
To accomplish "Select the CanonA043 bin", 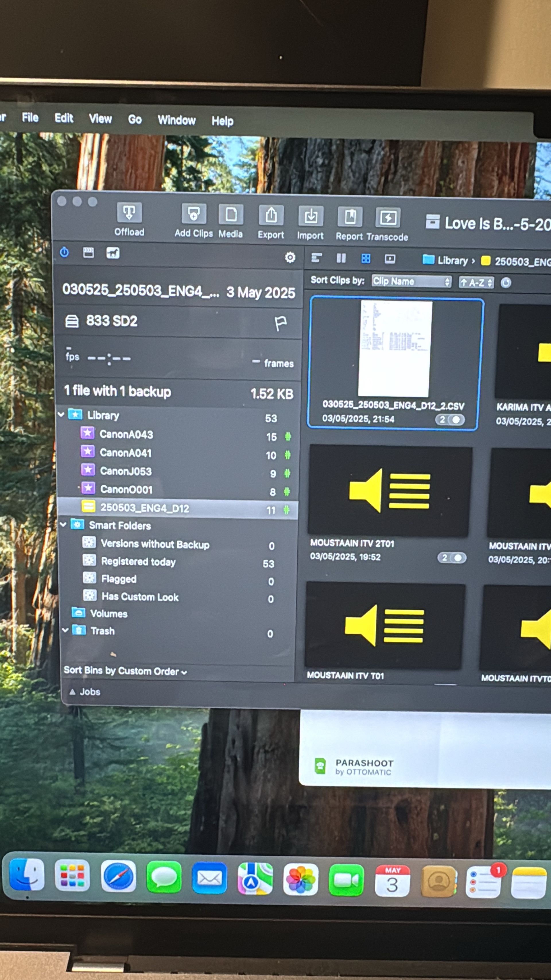I will (126, 434).
